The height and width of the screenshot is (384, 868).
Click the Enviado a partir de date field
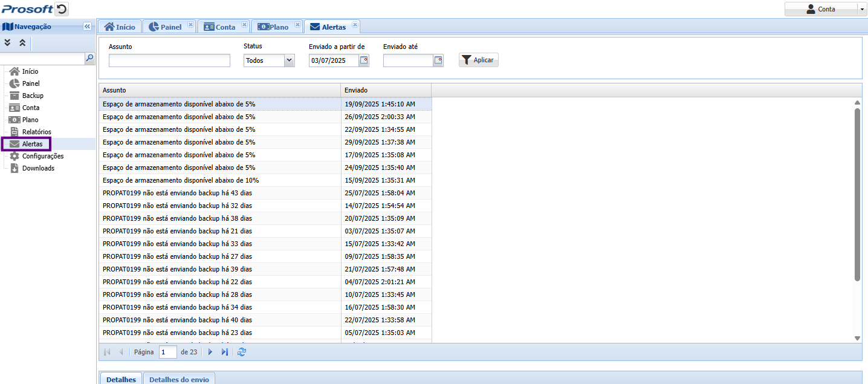click(334, 60)
